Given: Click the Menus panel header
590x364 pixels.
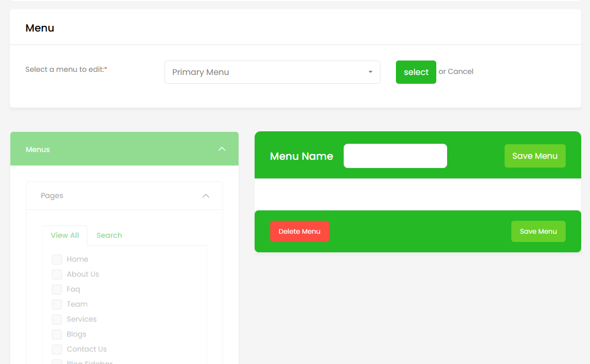Looking at the screenshot, I should coord(38,149).
